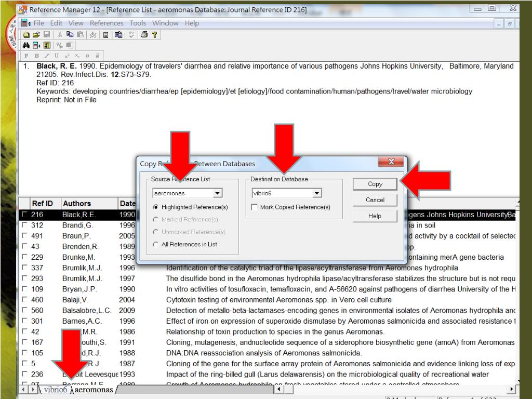Click the document page icon in the toolbar

105,35
